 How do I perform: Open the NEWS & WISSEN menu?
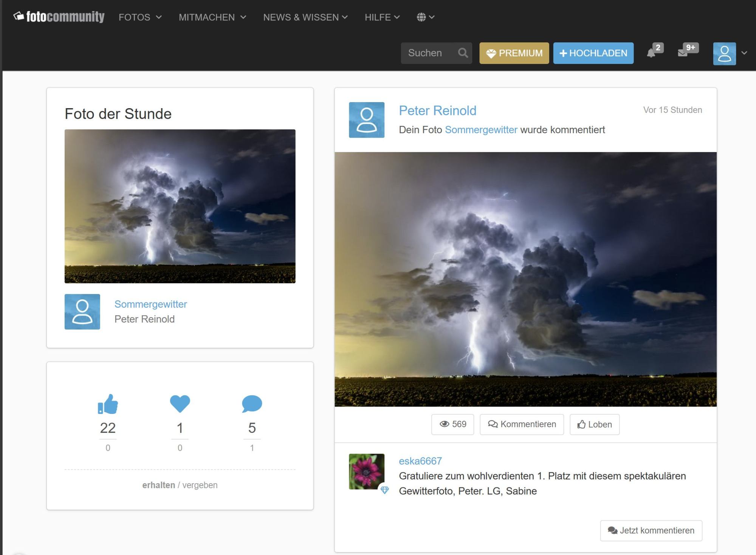click(305, 17)
